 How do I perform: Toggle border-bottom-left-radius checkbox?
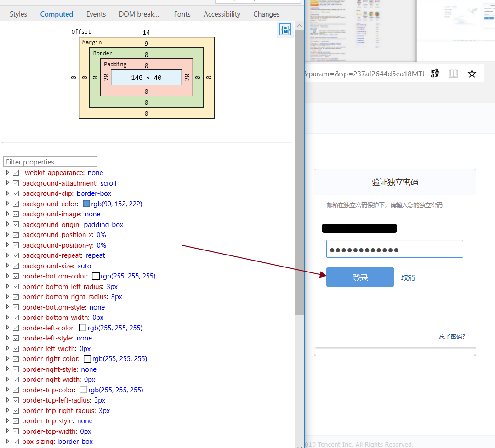[16, 287]
